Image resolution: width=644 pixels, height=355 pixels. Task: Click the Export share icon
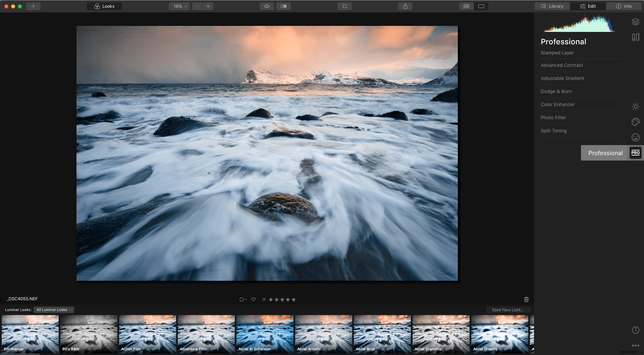click(x=405, y=6)
